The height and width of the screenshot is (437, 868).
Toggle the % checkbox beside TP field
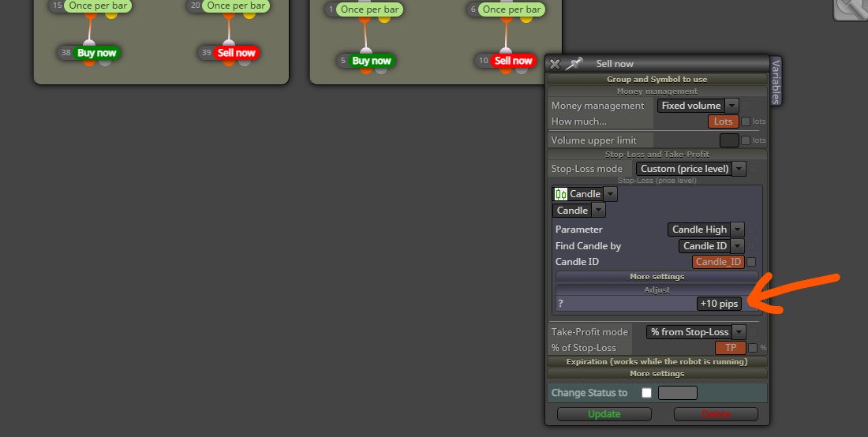(x=753, y=348)
